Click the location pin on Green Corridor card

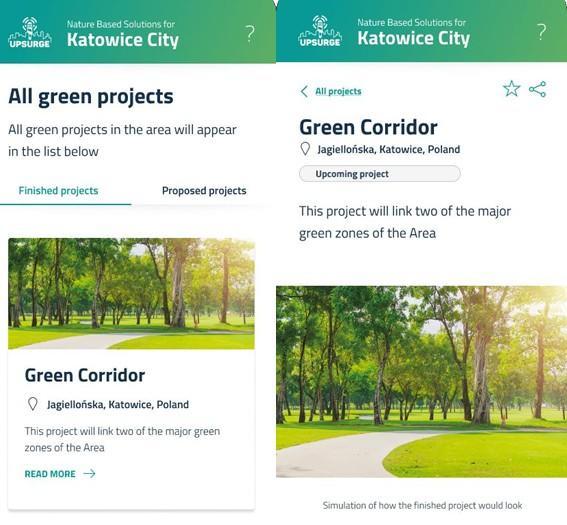point(33,404)
